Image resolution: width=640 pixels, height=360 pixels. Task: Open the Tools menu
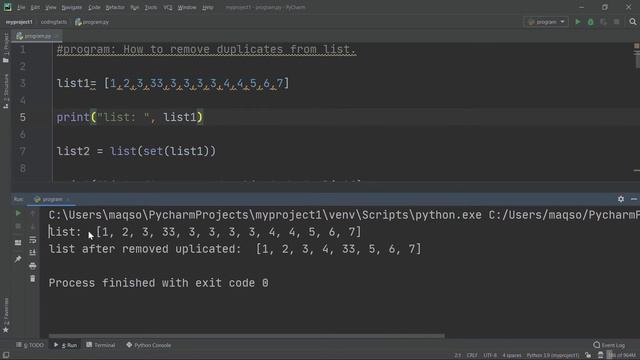coord(151,7)
